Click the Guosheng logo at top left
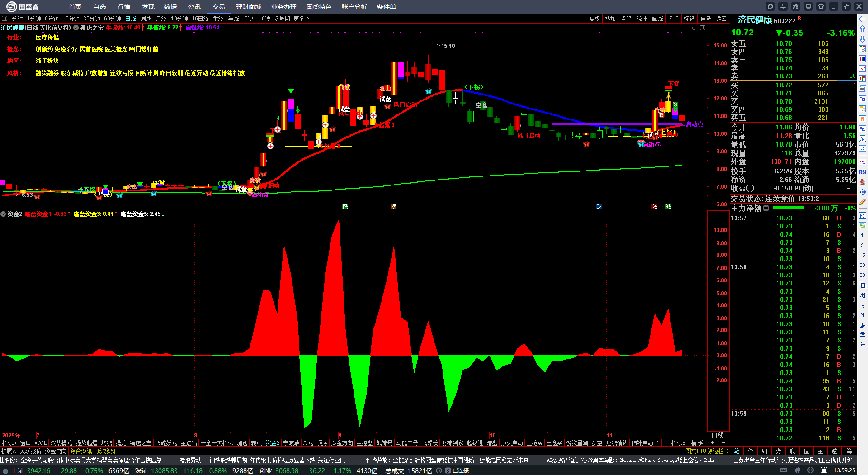This screenshot has width=868, height=475. point(23,7)
